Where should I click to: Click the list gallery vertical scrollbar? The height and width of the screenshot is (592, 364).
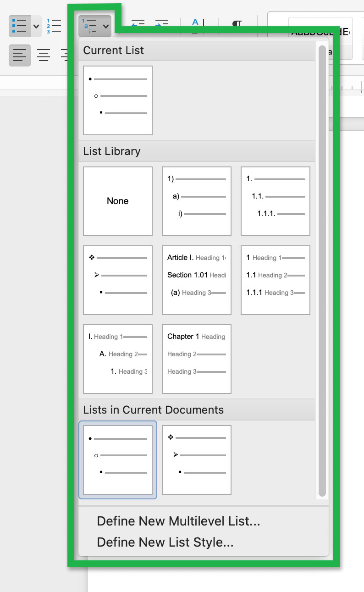point(322,271)
